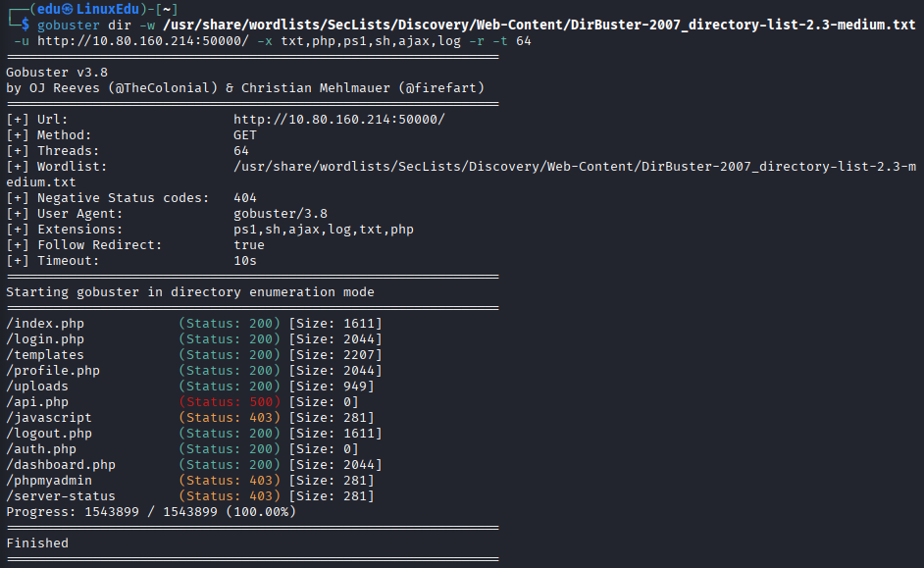Select the /login.php result entry

click(45, 339)
